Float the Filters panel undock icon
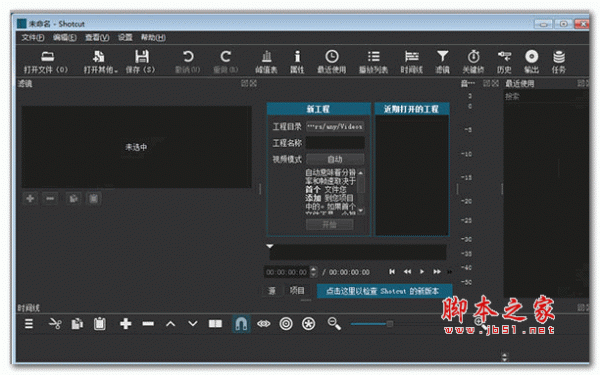 245,83
